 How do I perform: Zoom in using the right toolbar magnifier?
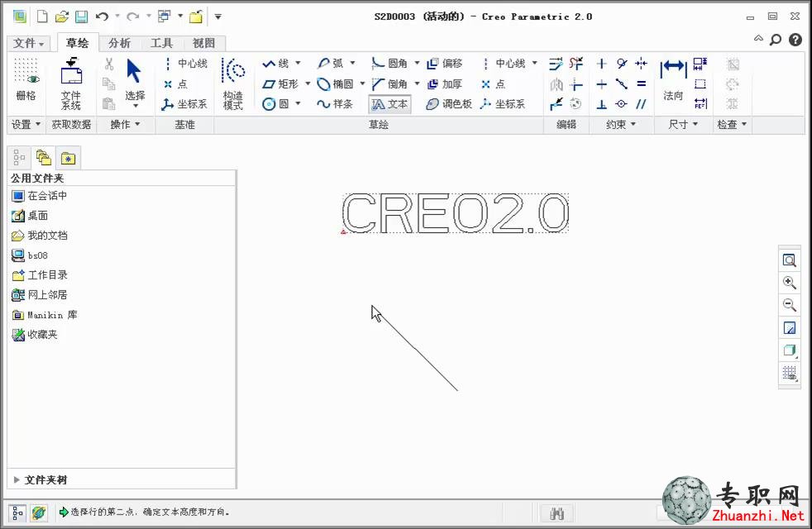[x=789, y=283]
